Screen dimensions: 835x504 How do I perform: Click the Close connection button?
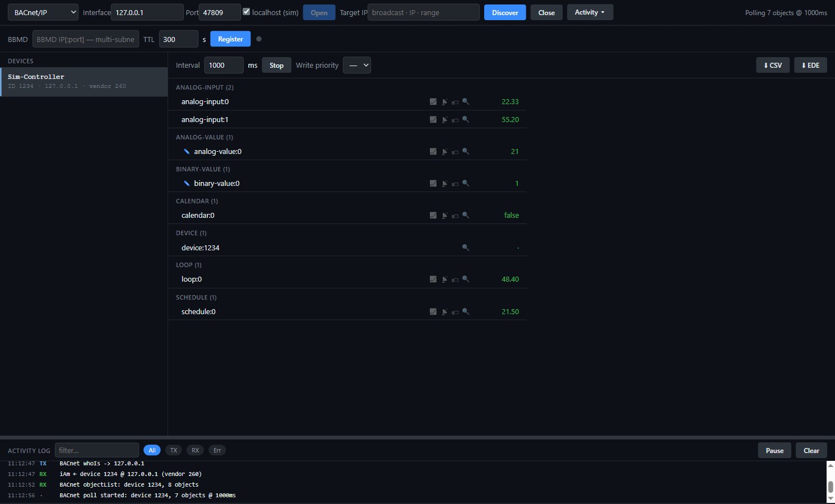(x=546, y=12)
